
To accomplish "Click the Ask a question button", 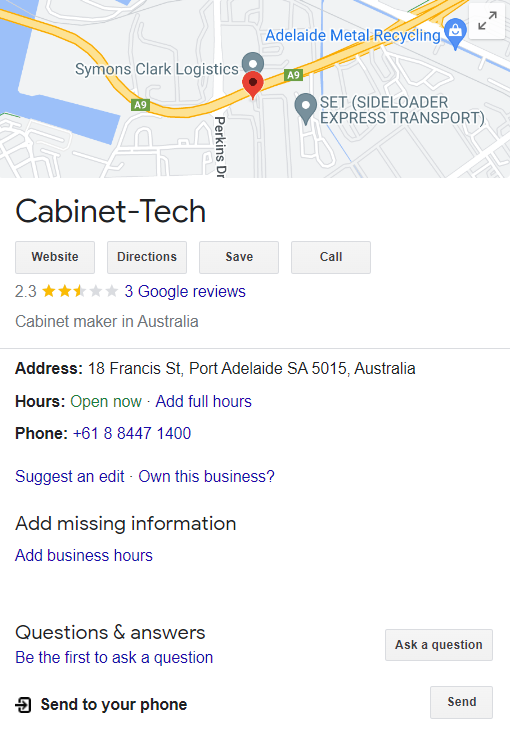I will click(439, 645).
